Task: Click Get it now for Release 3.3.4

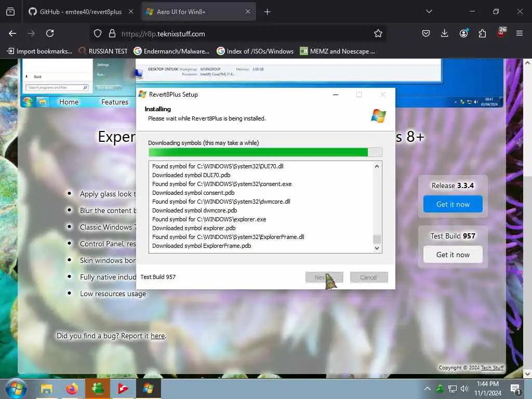Action: click(x=453, y=204)
